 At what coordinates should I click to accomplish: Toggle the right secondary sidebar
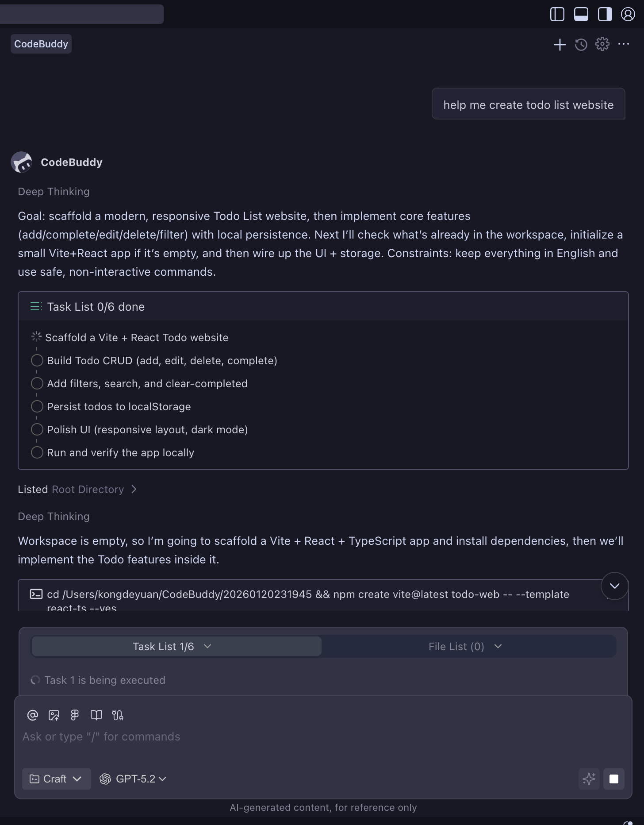pos(605,14)
